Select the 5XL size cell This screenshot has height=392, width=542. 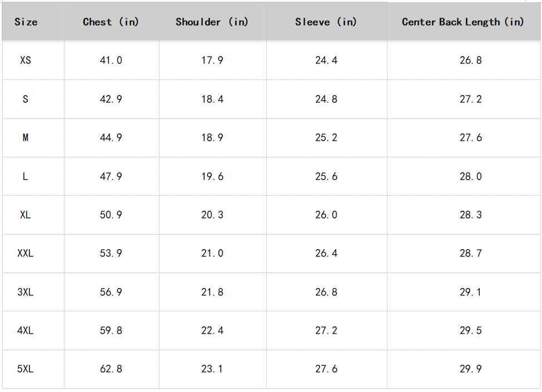point(26,369)
